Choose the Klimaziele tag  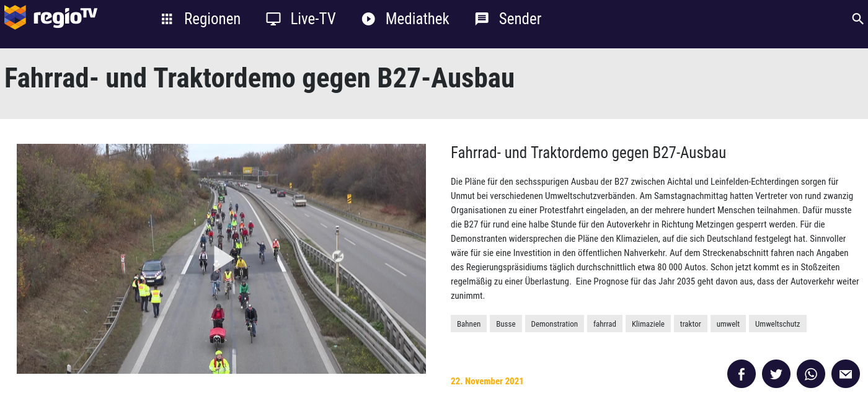click(x=648, y=324)
